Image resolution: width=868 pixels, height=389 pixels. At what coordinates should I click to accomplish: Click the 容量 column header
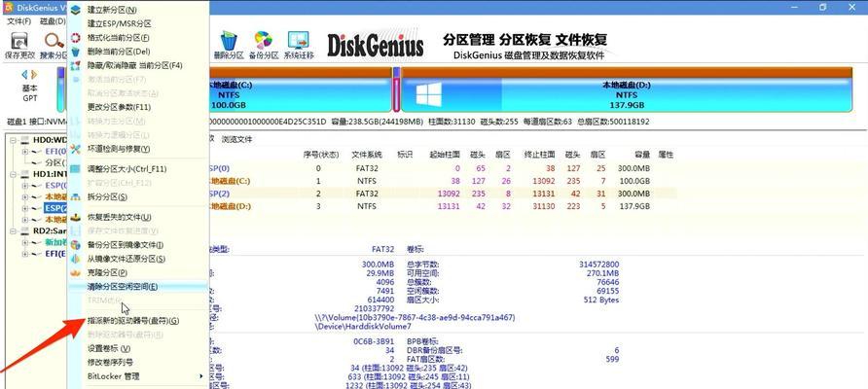(642, 155)
